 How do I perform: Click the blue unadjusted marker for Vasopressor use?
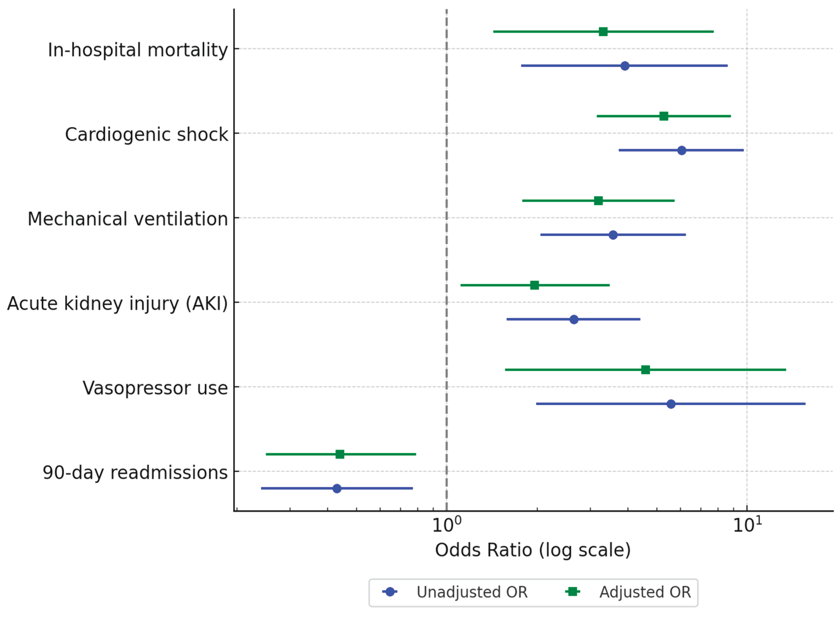pyautogui.click(x=671, y=404)
